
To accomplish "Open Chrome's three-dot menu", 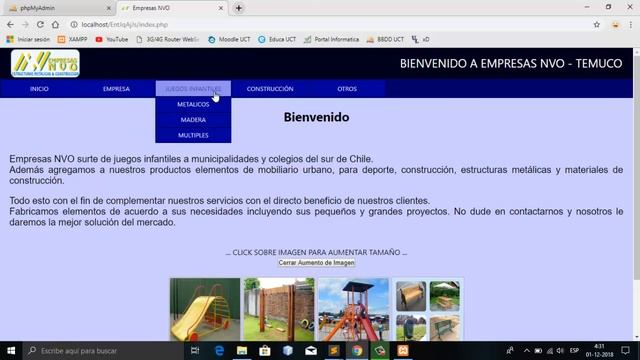I will coord(631,24).
